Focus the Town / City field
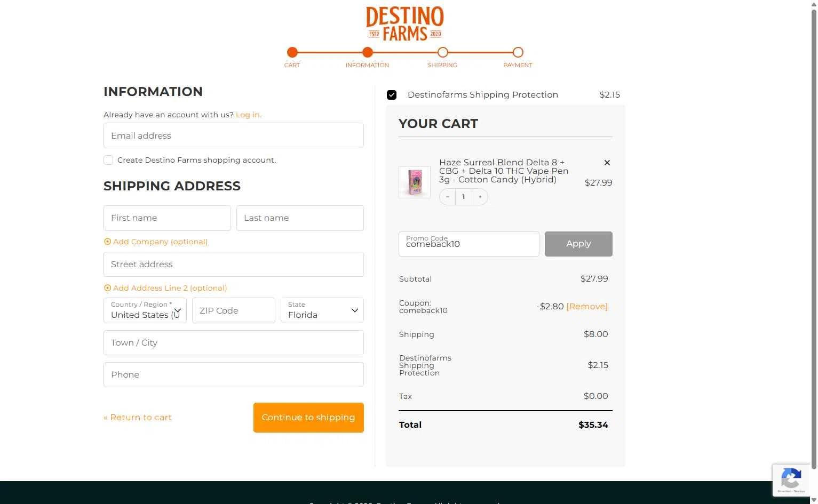818x504 pixels. point(234,342)
